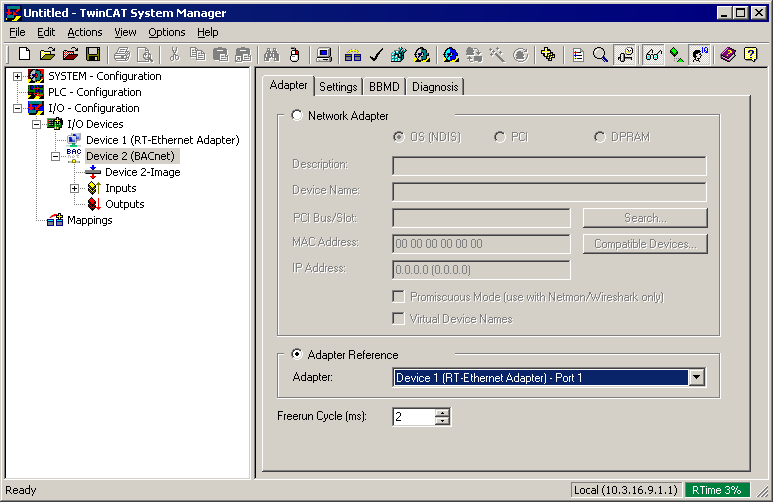Click the New document toolbar icon
Viewport: 773px width, 502px height.
(x=24, y=54)
